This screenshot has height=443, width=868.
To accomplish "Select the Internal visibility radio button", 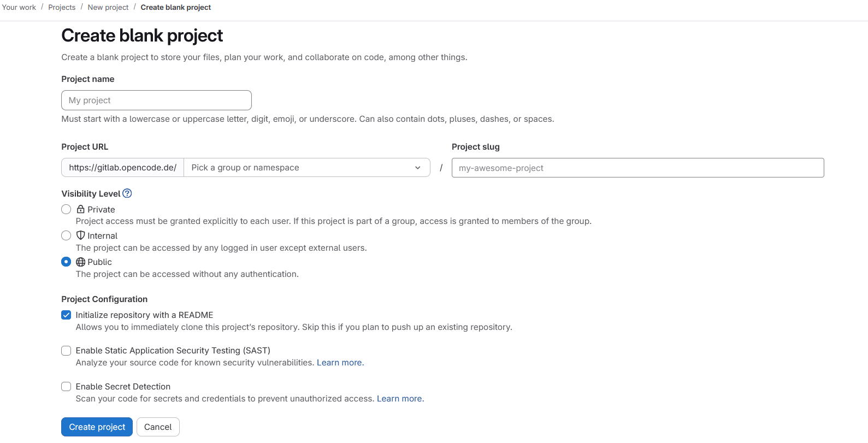I will [x=66, y=235].
